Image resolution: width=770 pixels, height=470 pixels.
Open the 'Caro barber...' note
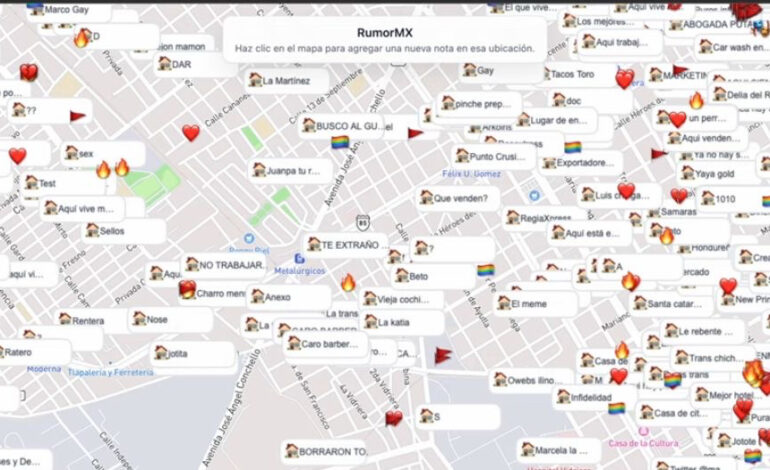326,344
